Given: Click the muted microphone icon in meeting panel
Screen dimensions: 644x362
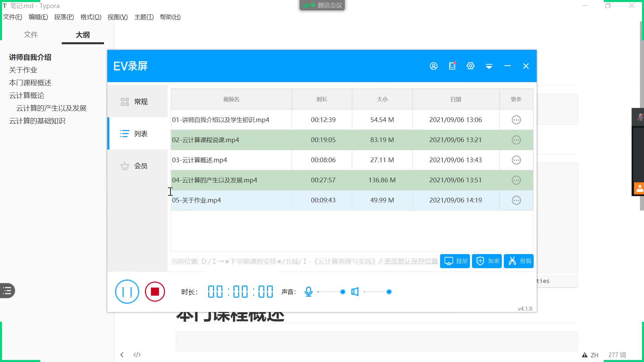Looking at the screenshot, I should 640,117.
